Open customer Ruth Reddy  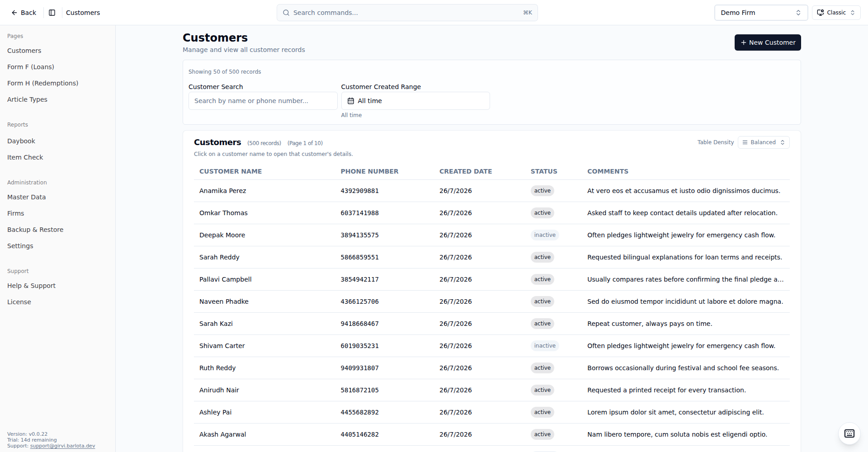tap(217, 368)
